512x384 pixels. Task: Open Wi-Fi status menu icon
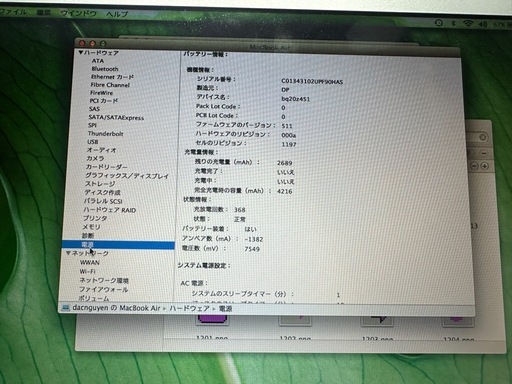click(468, 24)
